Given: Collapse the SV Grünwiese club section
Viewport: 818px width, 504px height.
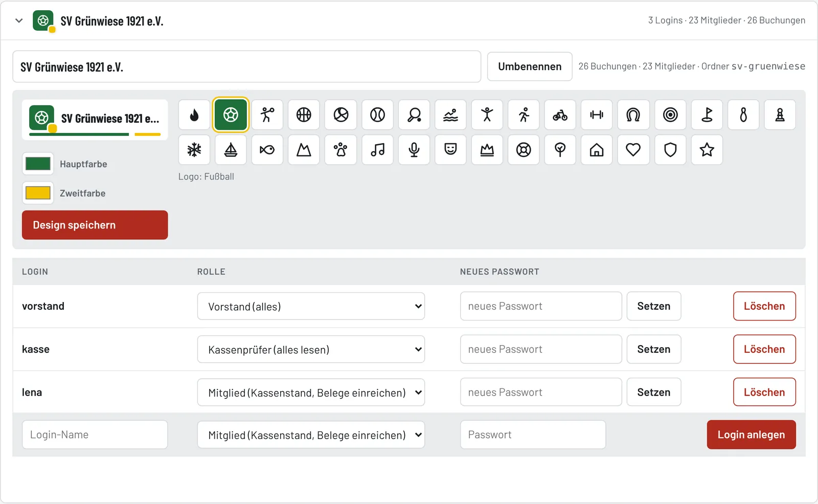Looking at the screenshot, I should (19, 20).
